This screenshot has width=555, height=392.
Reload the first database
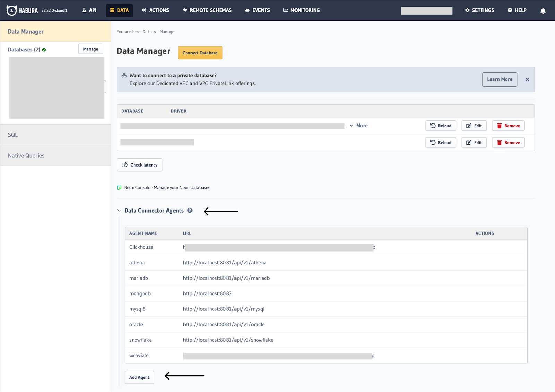(441, 126)
